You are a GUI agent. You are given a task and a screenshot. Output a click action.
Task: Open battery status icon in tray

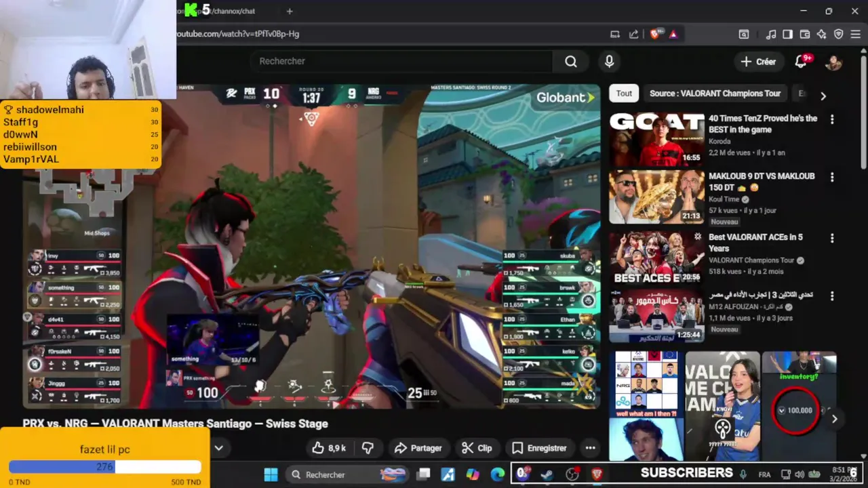click(814, 474)
